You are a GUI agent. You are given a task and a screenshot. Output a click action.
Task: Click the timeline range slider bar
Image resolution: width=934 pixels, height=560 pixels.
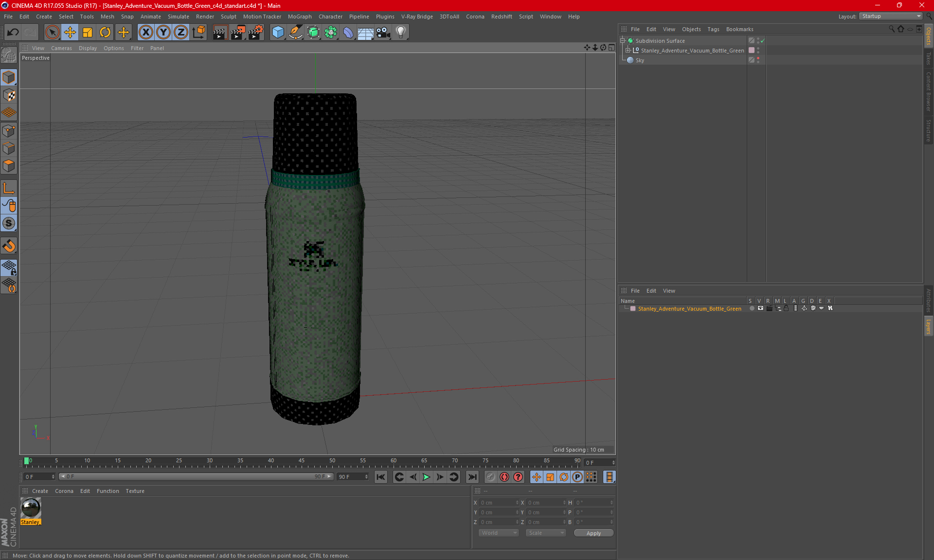click(x=196, y=476)
